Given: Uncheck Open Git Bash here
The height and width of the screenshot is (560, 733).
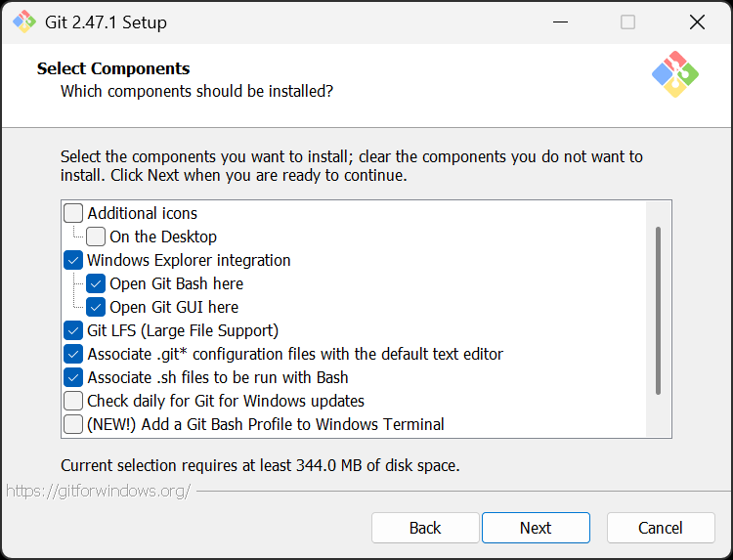Looking at the screenshot, I should (96, 283).
